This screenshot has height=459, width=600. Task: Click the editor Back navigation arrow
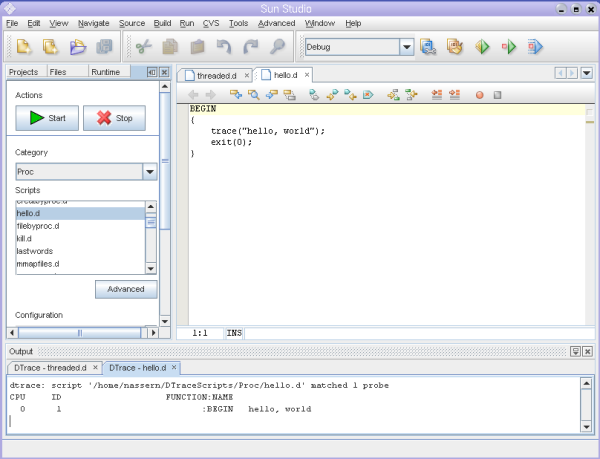(x=193, y=94)
